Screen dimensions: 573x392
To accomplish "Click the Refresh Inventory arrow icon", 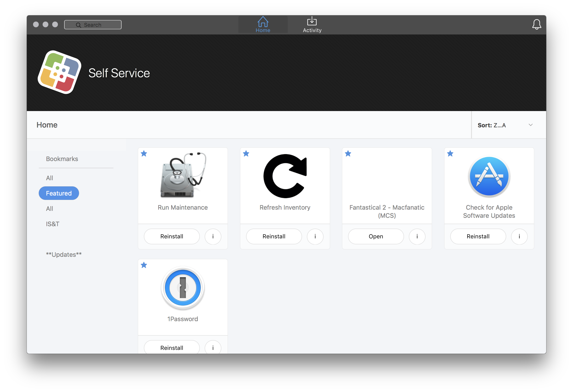I will [x=285, y=176].
